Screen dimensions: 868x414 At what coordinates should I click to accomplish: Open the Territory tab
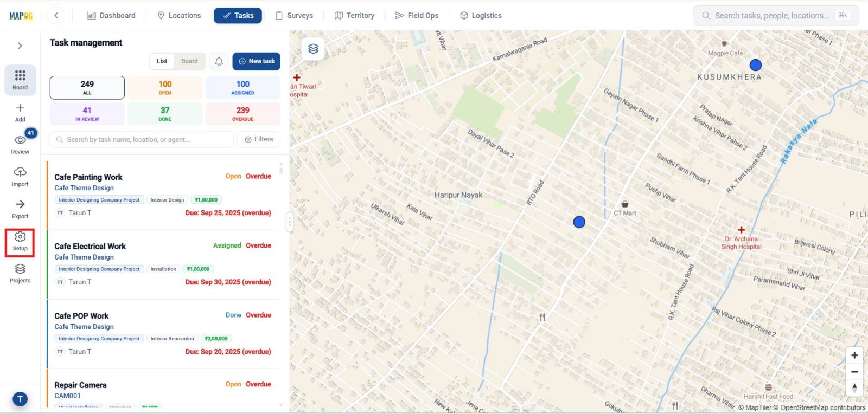[x=354, y=15]
